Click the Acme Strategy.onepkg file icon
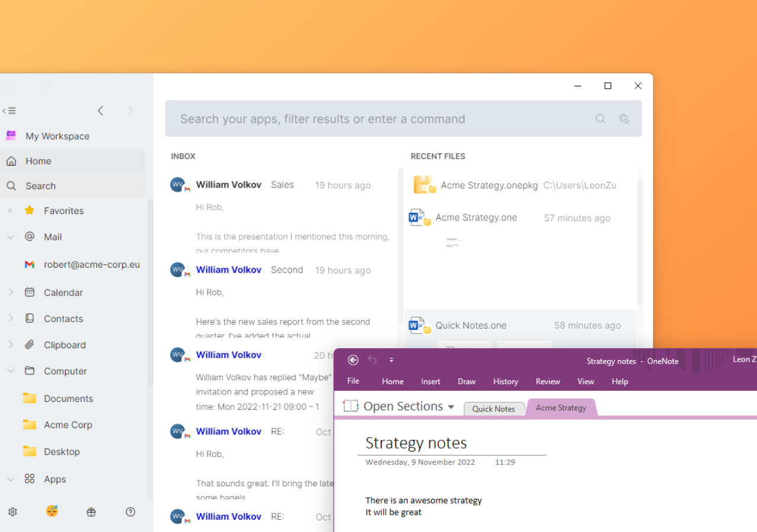 tap(425, 185)
